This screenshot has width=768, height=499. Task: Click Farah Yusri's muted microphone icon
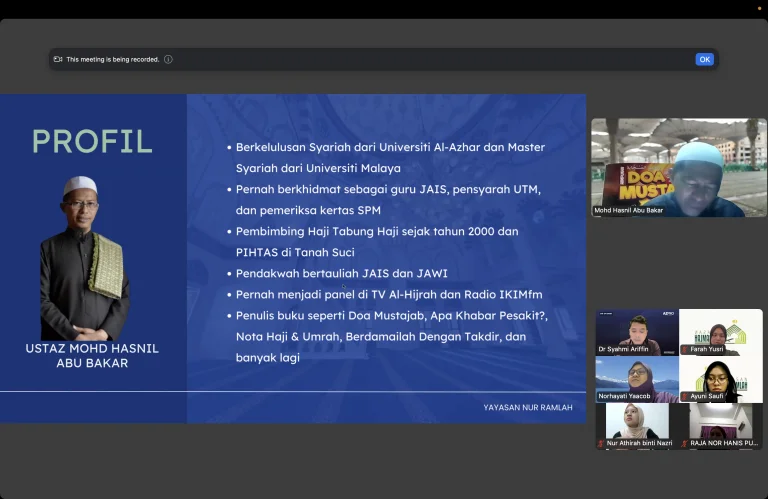[685, 350]
